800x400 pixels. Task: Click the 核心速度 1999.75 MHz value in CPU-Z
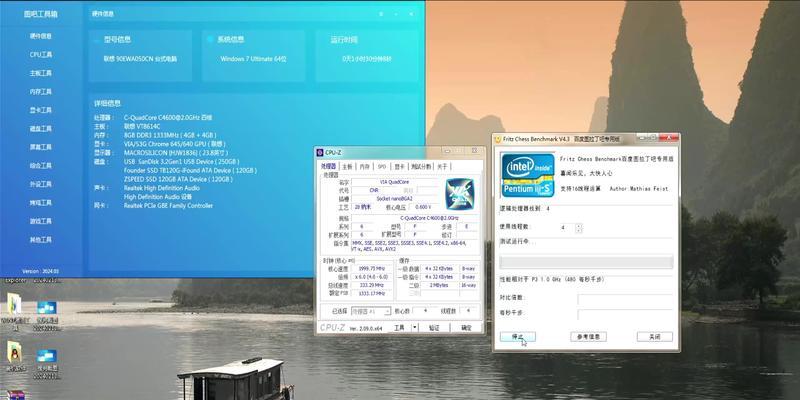pyautogui.click(x=372, y=268)
